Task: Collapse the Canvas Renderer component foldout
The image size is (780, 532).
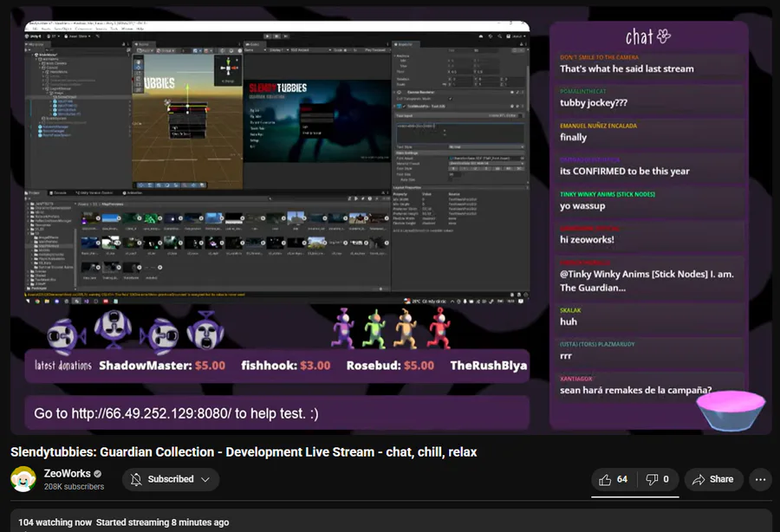Action: [394, 92]
